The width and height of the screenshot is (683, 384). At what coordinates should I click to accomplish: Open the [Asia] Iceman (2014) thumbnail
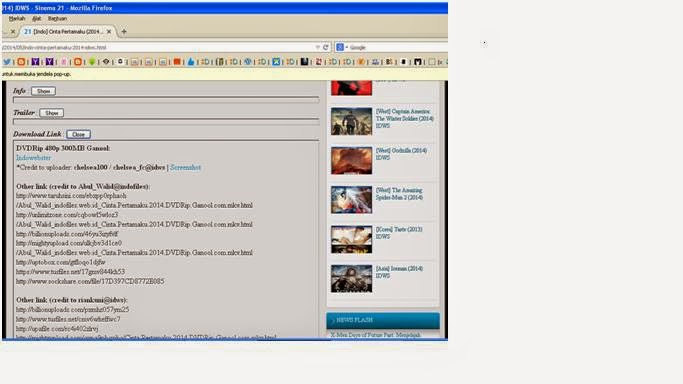352,279
